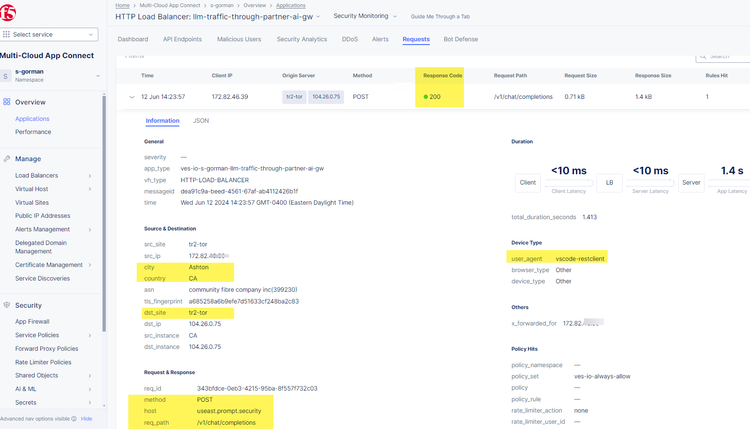
Task: Switch to the Alerts tab
Action: (380, 39)
